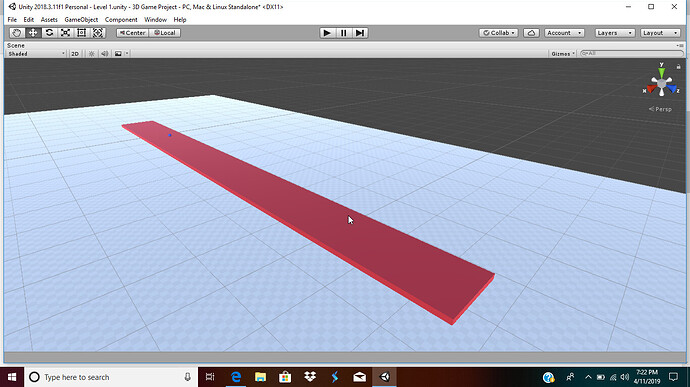
Task: Toggle scene lighting
Action: pyautogui.click(x=92, y=54)
